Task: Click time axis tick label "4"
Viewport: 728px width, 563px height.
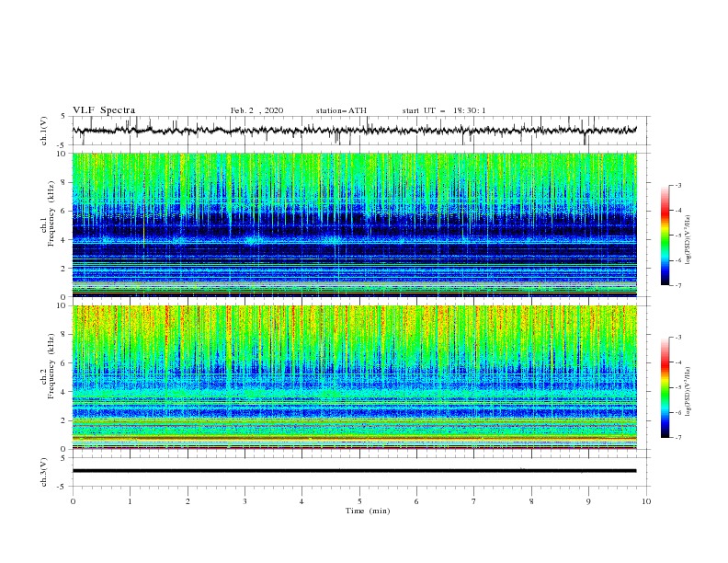Action: coord(301,501)
